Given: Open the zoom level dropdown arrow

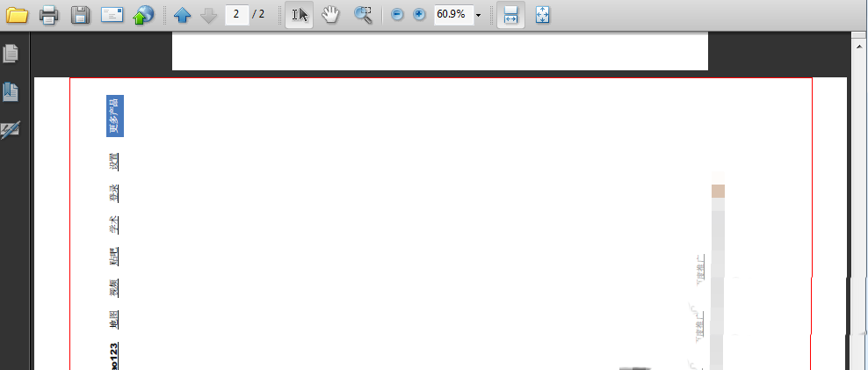Looking at the screenshot, I should coord(478,15).
